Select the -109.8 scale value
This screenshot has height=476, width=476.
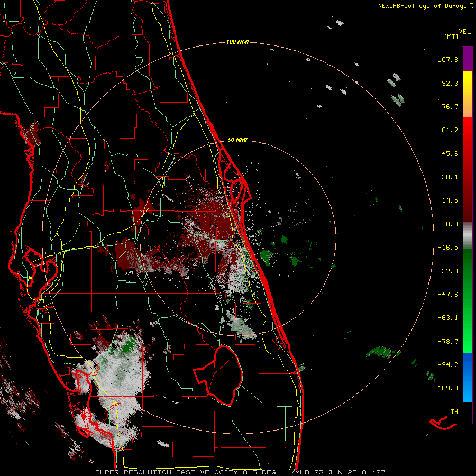(446, 388)
